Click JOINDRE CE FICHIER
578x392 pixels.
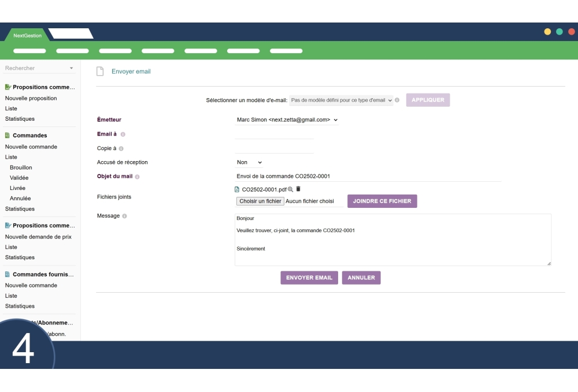click(382, 201)
